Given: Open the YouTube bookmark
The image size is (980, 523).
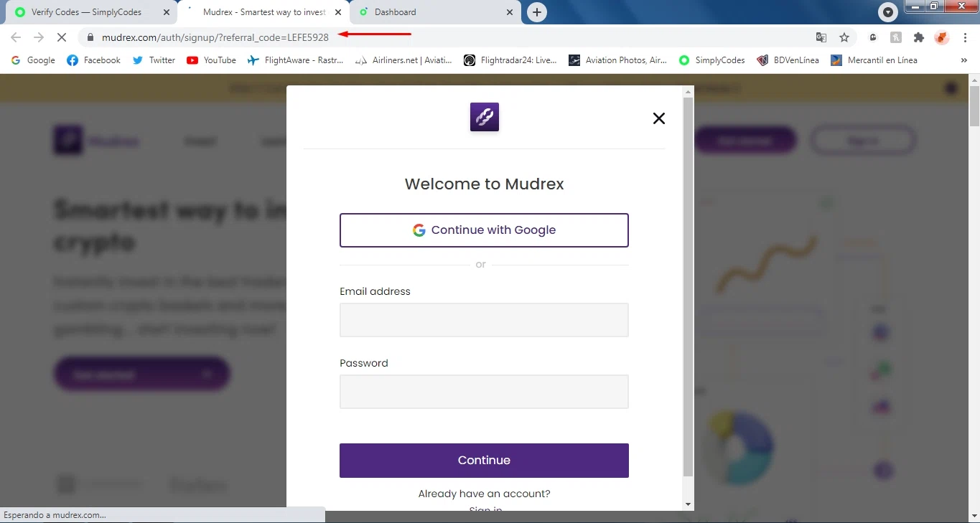Looking at the screenshot, I should click(211, 60).
